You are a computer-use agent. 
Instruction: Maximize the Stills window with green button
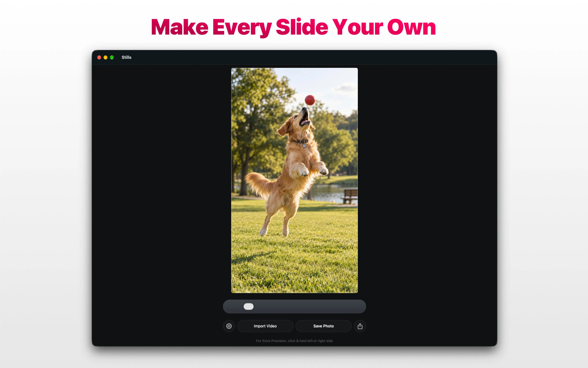(112, 57)
